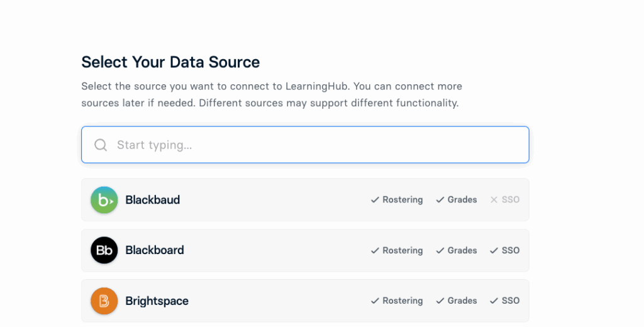Screen dimensions: 644x327
Task: Click the Blackboard Bb logo icon
Action: 104,250
